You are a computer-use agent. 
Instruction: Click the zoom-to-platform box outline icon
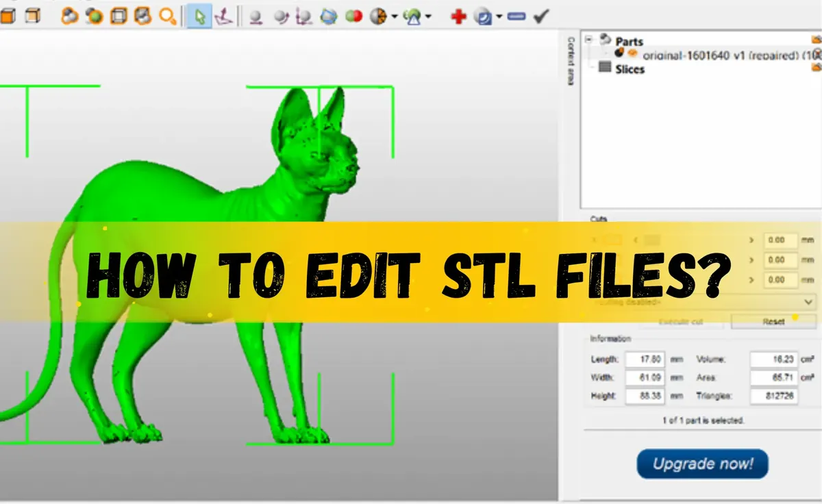coord(119,16)
